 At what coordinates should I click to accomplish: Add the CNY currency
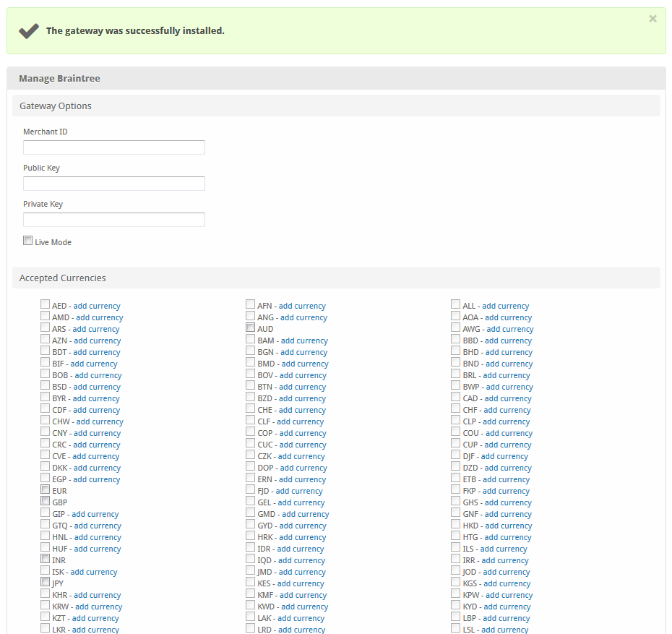pyautogui.click(x=97, y=433)
